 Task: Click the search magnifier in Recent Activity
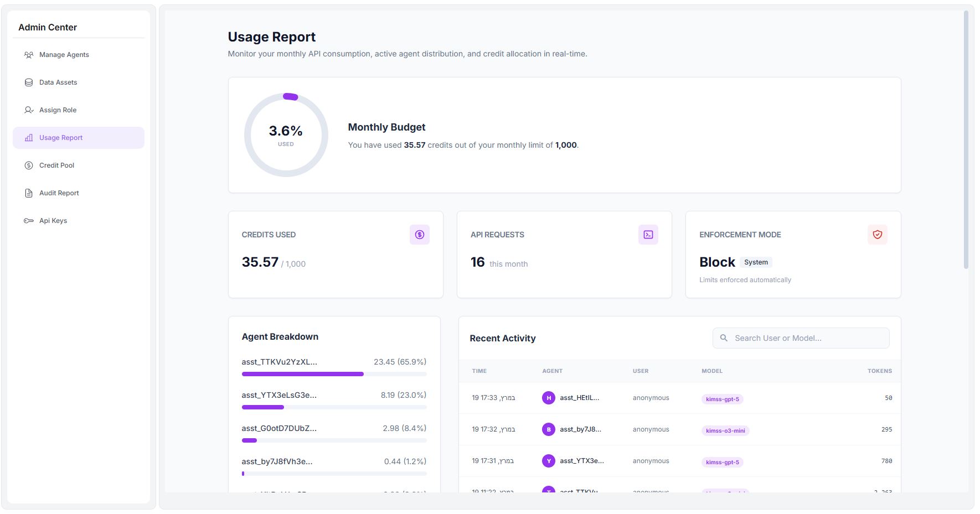[724, 338]
